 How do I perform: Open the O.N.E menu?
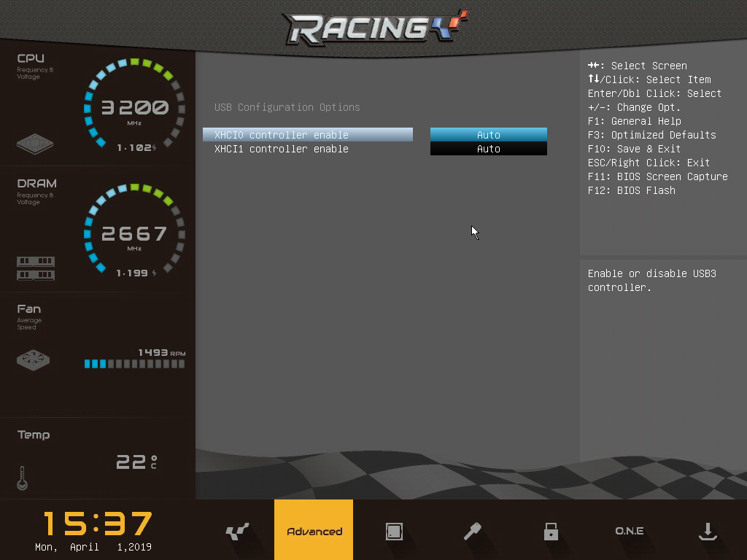coord(629,530)
